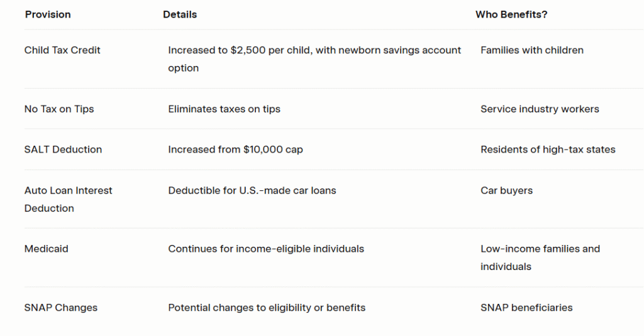Click the Car buyers cell
The image size is (644, 336).
coord(506,190)
